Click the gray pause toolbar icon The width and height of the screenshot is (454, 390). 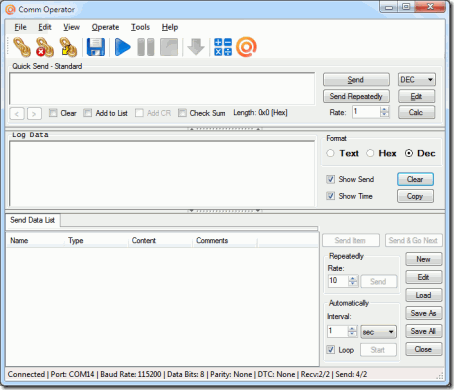pyautogui.click(x=146, y=47)
